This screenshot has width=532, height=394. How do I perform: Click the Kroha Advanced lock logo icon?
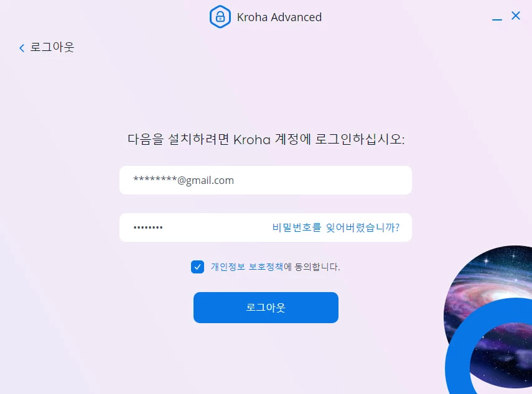[x=220, y=17]
